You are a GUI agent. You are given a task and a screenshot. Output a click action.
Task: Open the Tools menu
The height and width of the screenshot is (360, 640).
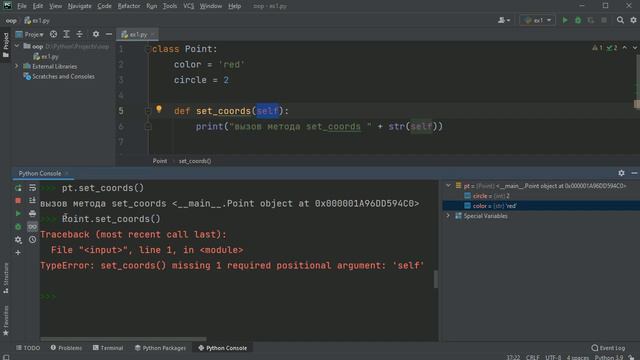[x=170, y=6]
